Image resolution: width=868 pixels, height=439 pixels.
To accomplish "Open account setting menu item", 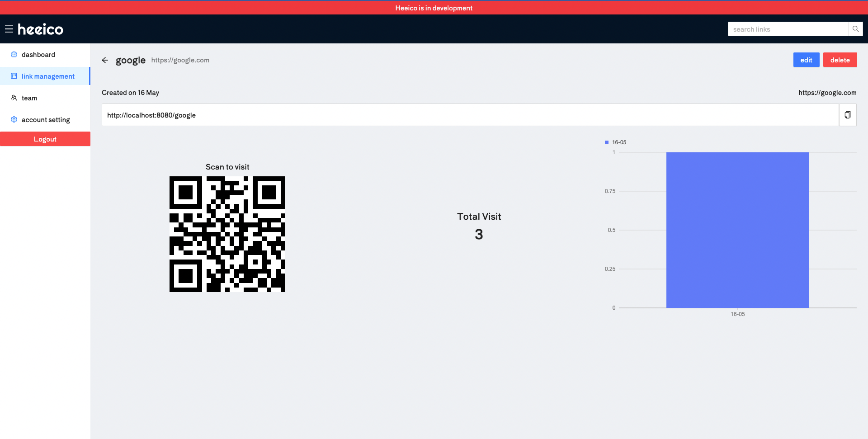I will (45, 120).
